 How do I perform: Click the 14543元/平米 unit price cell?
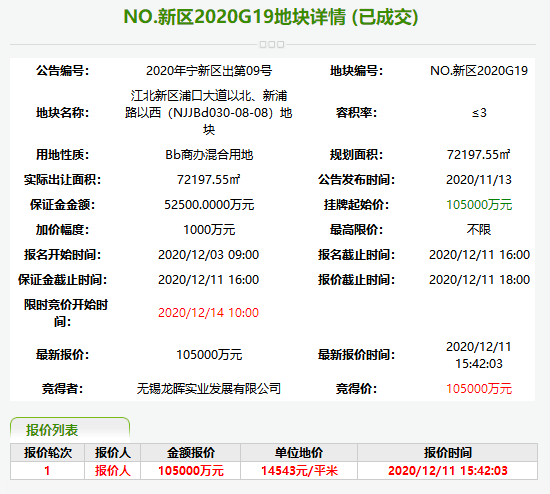[x=299, y=471]
